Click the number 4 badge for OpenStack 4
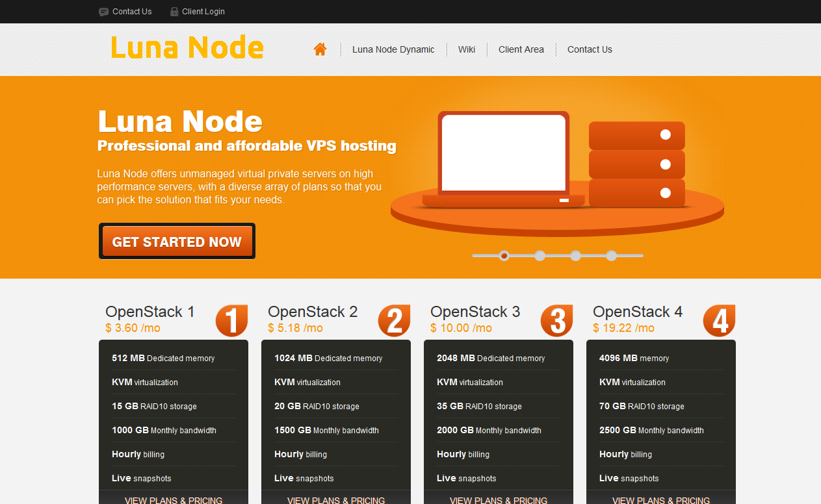The image size is (821, 504). [720, 321]
